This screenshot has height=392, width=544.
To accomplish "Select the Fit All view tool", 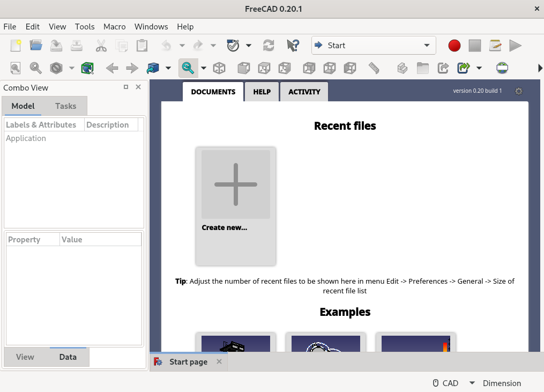I will coord(14,68).
